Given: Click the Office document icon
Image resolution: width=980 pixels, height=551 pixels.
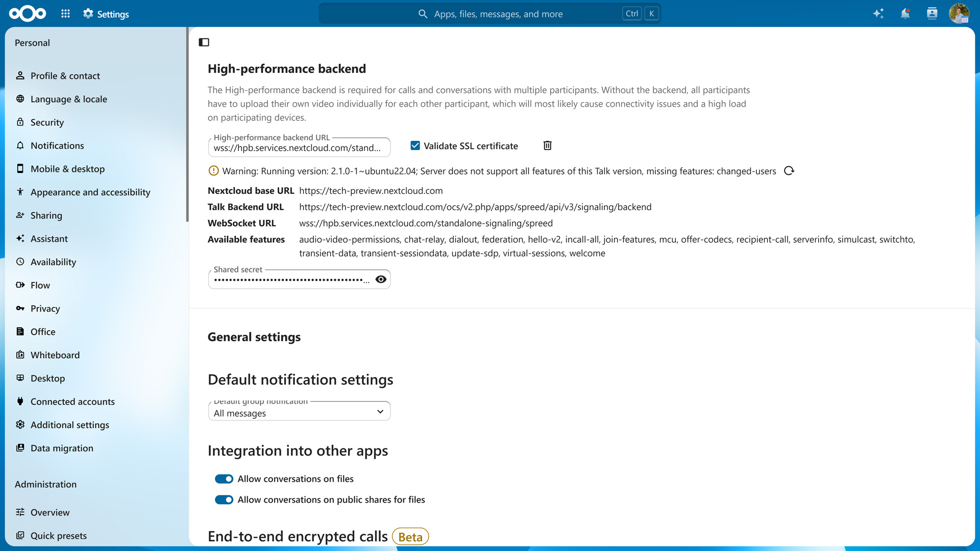Looking at the screenshot, I should 20,332.
